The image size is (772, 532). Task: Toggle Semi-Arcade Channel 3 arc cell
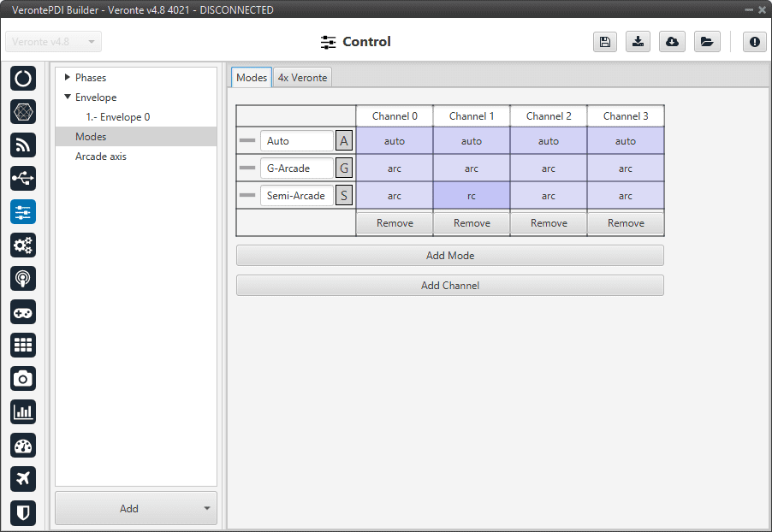(x=626, y=196)
